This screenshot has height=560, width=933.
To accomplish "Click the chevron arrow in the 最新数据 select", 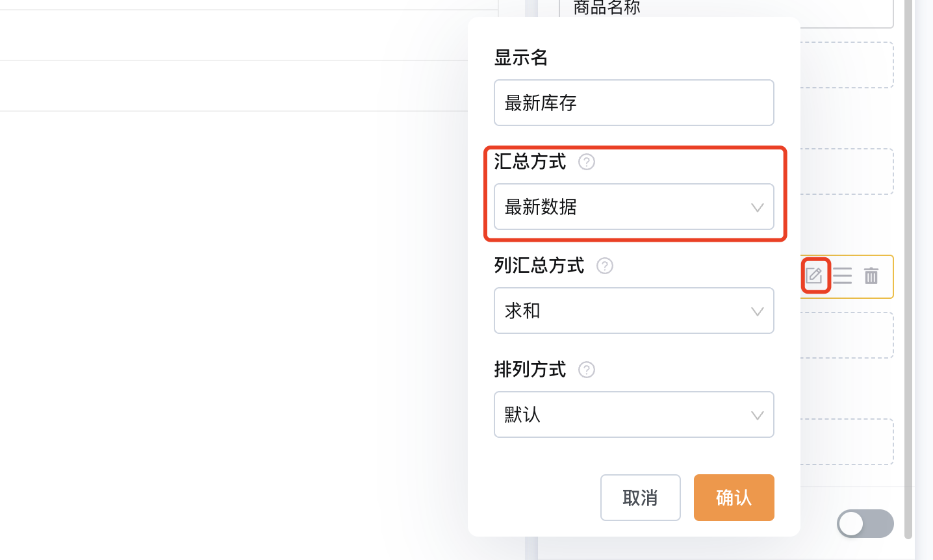I will (757, 208).
